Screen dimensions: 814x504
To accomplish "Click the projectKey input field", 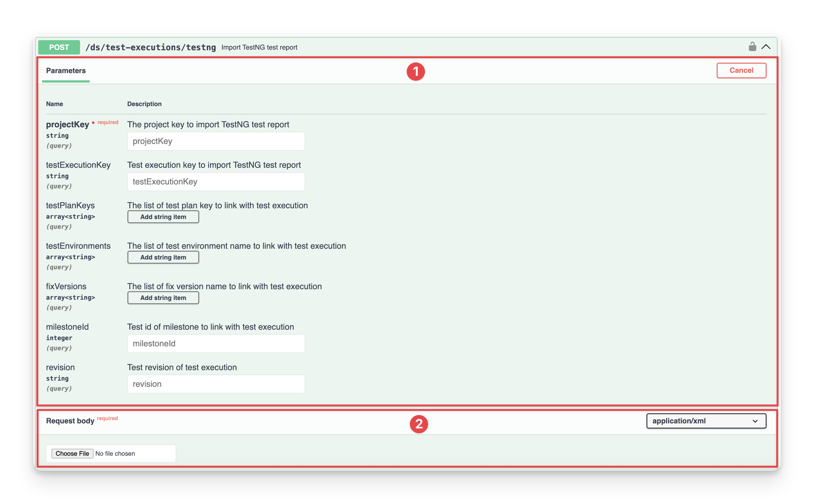I will [216, 141].
